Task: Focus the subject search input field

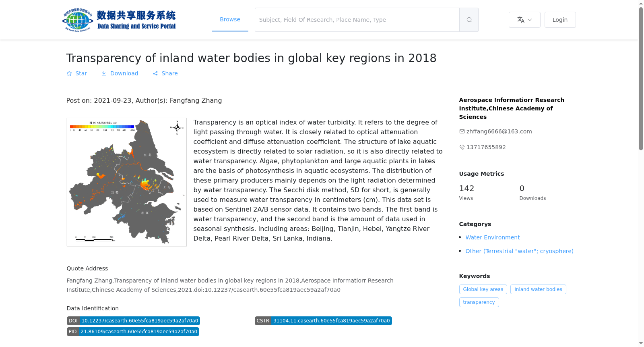Action: [357, 20]
